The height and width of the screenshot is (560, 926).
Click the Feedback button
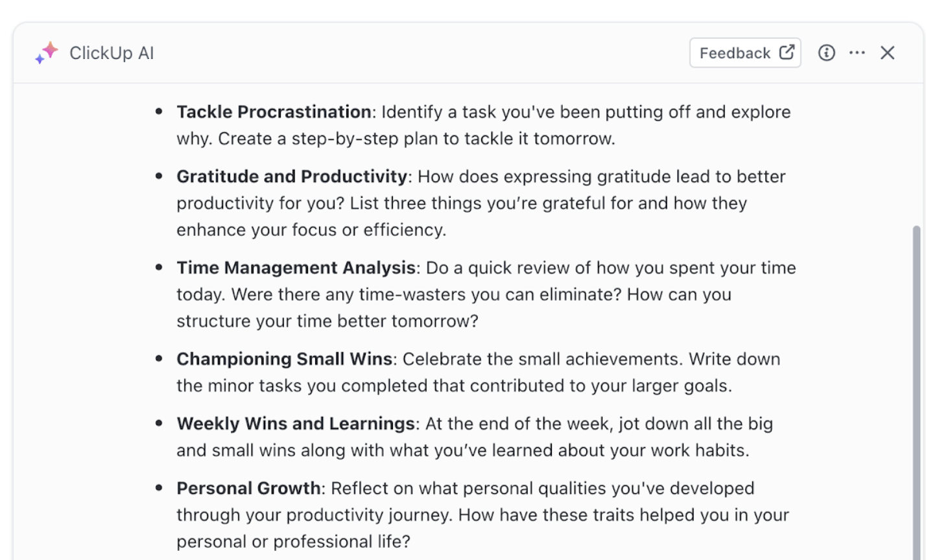[x=745, y=52]
